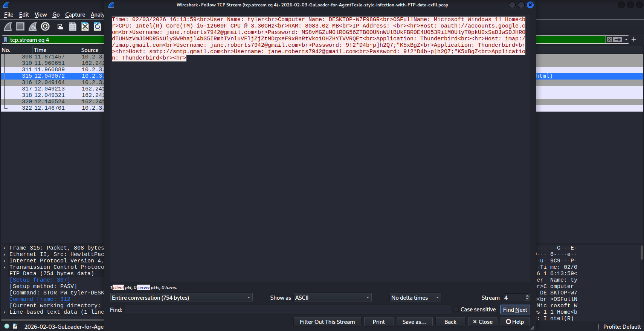Viewport: 644px width, 331px height.
Task: Select packet number 316 in list
Action: [x=52, y=83]
